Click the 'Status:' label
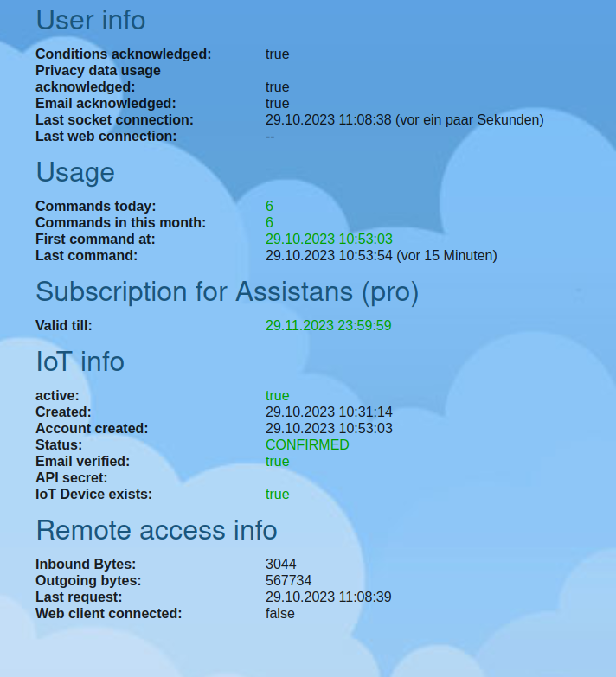 [59, 445]
